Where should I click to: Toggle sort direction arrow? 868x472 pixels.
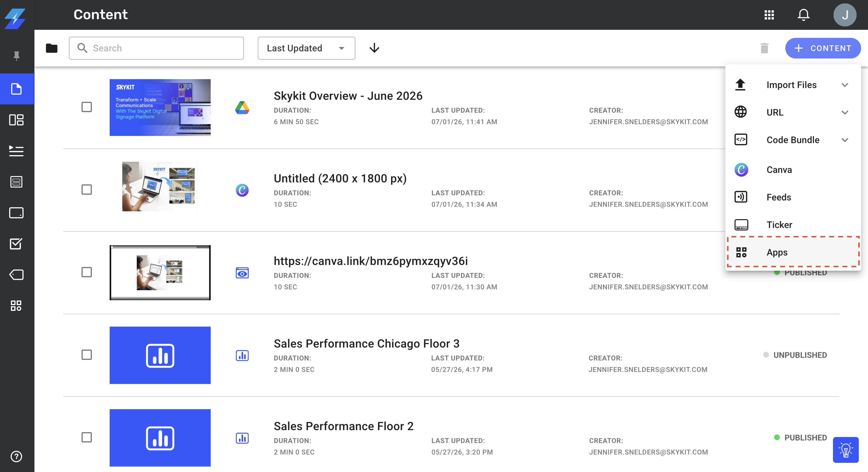click(374, 48)
